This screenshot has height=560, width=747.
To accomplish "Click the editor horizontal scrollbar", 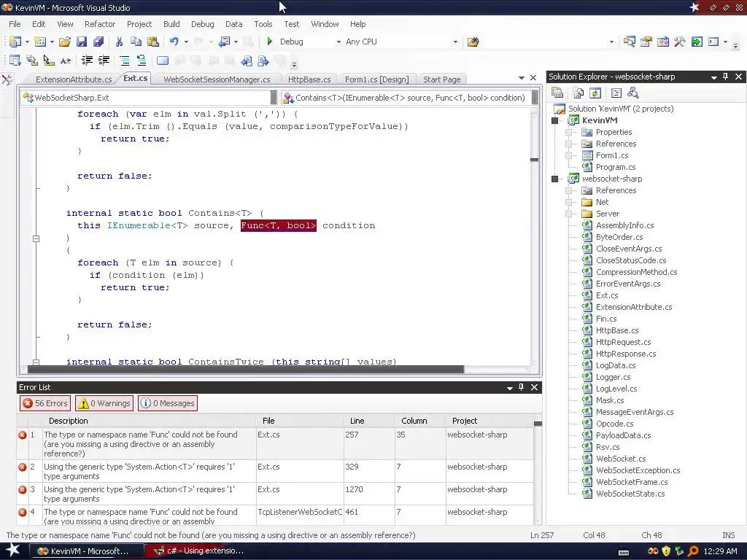I will 246,370.
